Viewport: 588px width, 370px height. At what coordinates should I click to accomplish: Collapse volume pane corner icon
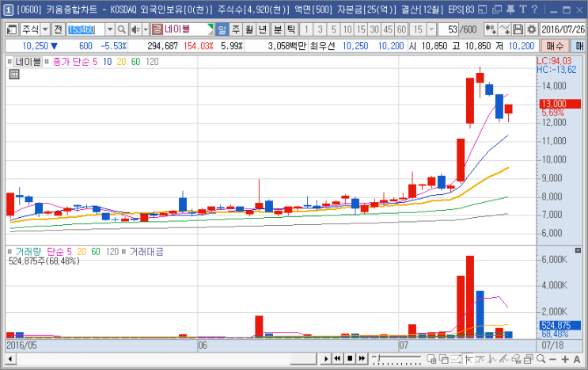578,250
